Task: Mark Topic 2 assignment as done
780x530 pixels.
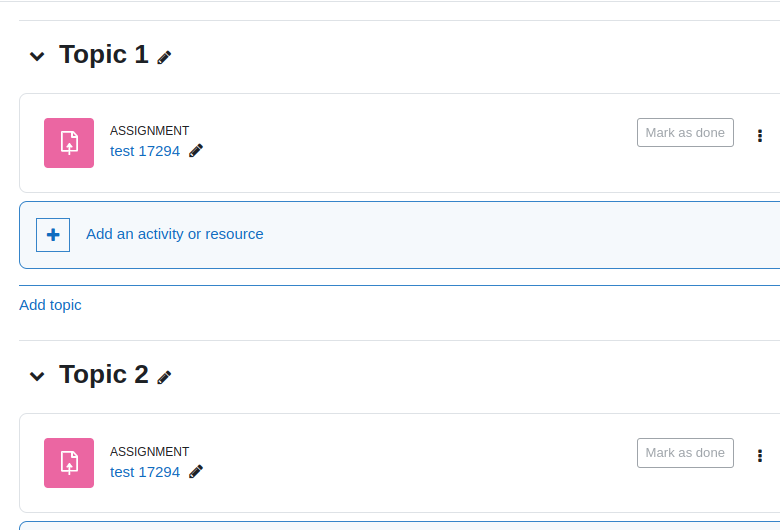Action: coord(685,453)
